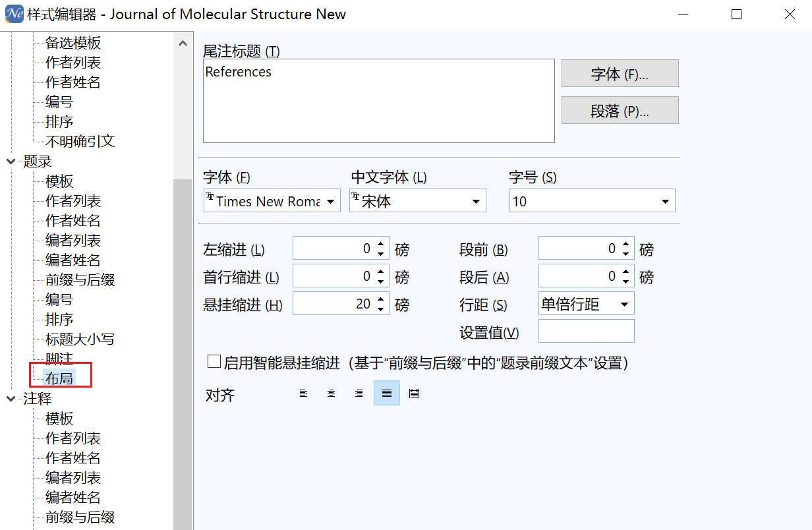812x530 pixels.
Task: Decrease the 悬挂缩进 value
Action: pos(380,309)
